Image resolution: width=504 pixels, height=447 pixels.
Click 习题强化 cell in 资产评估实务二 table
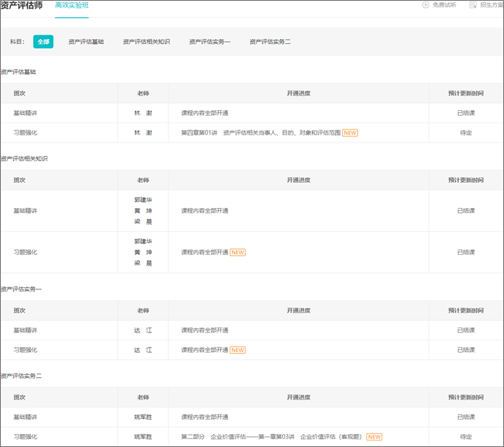pos(25,437)
